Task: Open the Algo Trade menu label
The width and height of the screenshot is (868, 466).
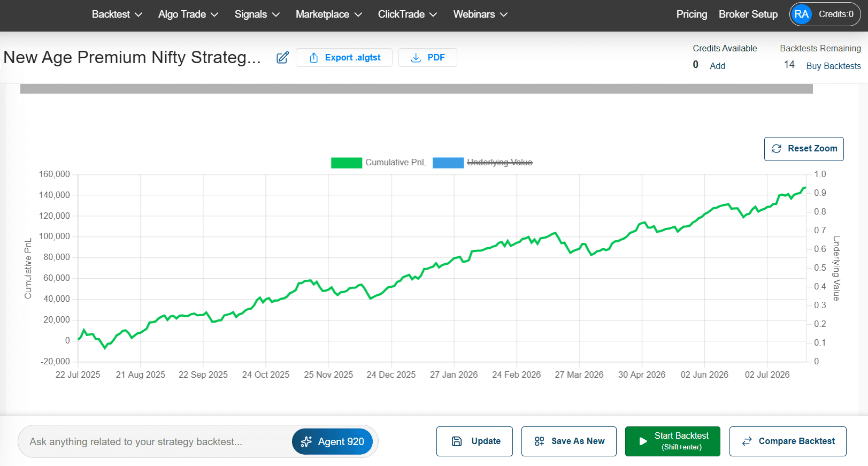Action: (182, 14)
